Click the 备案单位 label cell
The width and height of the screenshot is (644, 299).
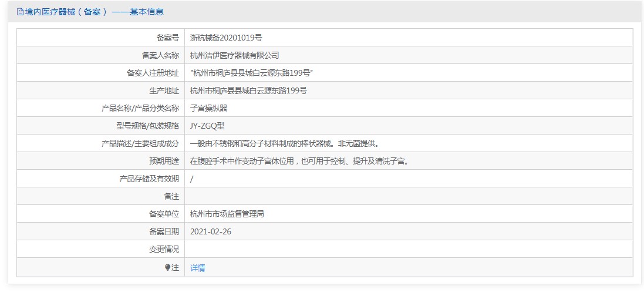[x=100, y=214]
